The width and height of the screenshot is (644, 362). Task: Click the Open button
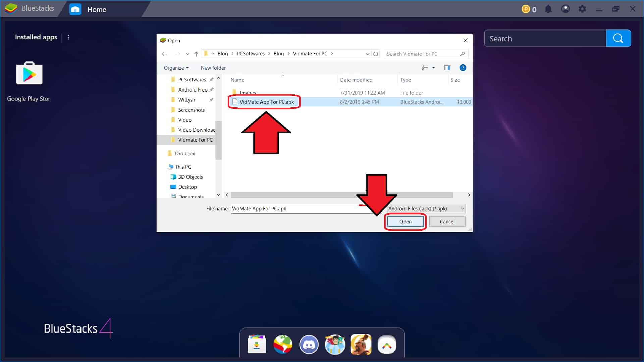(x=405, y=221)
